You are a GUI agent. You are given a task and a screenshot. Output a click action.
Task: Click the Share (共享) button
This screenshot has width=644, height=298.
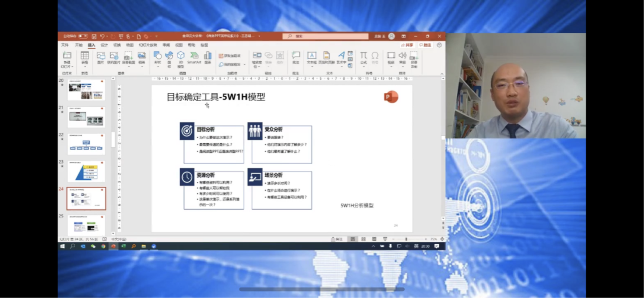[407, 45]
